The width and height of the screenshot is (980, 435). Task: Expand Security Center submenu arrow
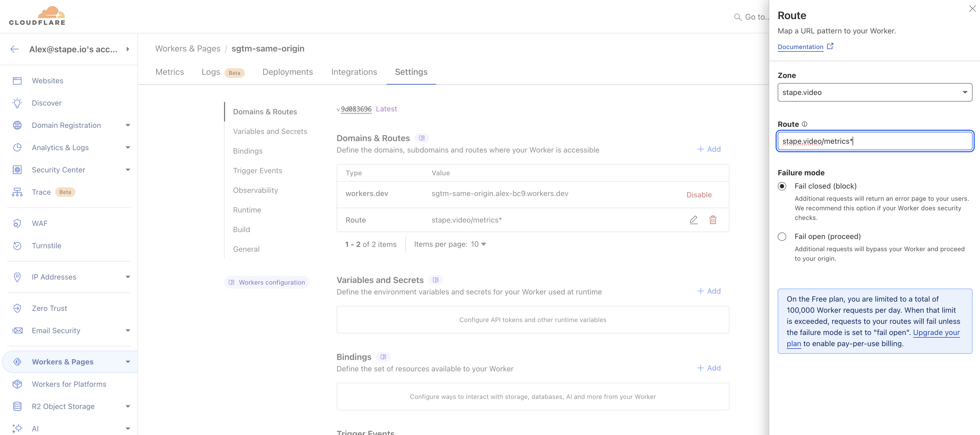click(x=128, y=169)
